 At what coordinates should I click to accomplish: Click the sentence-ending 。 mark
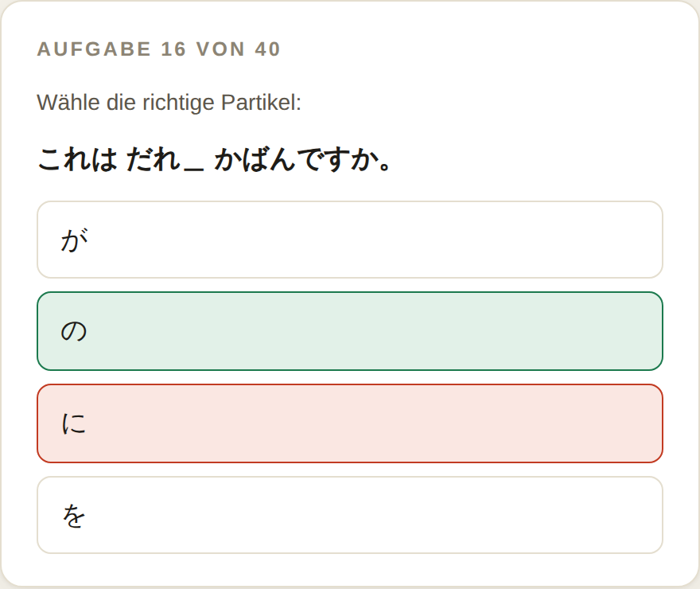click(x=384, y=166)
